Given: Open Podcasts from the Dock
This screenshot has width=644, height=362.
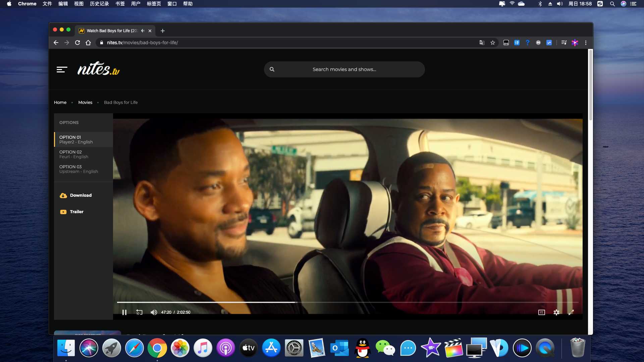Looking at the screenshot, I should click(226, 348).
